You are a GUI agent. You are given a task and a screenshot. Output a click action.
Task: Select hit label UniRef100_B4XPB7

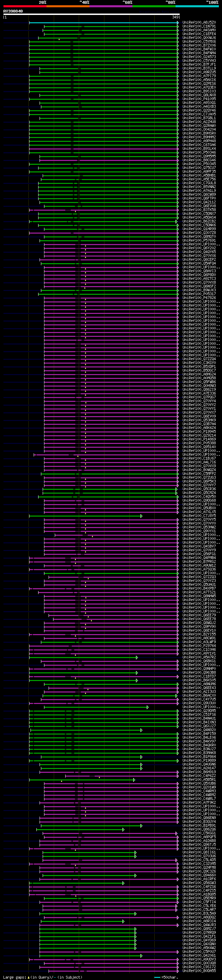[x=199, y=589]
